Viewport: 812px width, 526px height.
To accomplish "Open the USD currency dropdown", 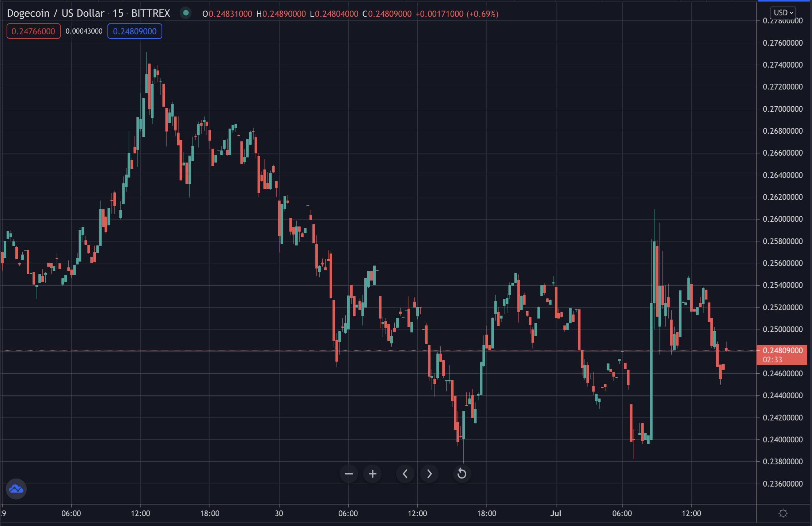I will point(783,13).
